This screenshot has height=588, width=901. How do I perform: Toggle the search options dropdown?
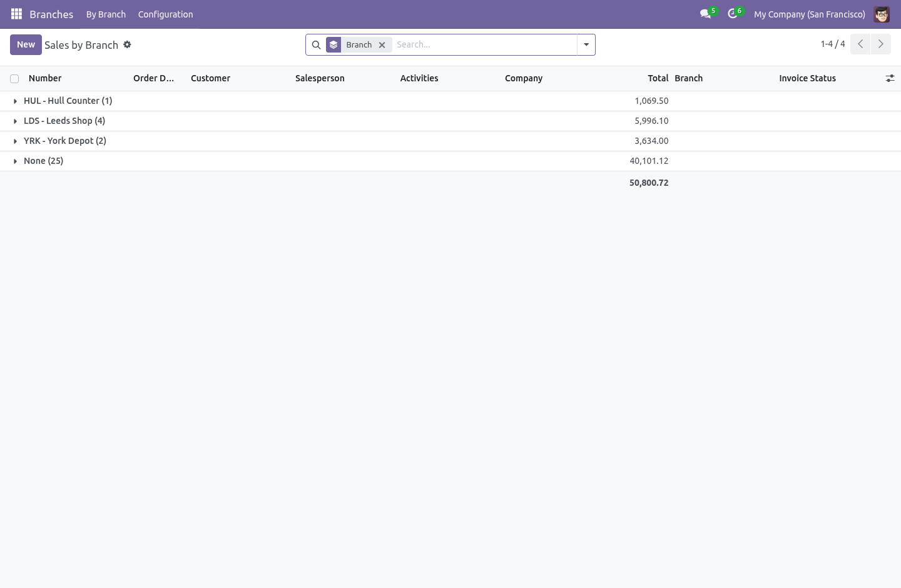[x=586, y=45]
